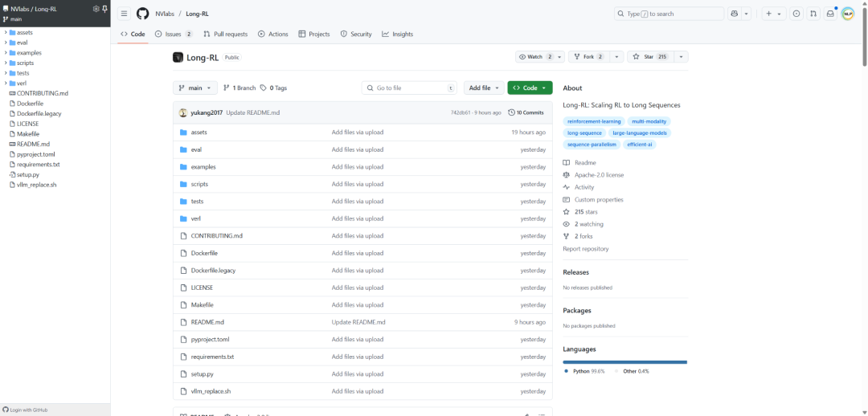Open the 0 Tags link
Image resolution: width=868 pixels, height=416 pixels.
pyautogui.click(x=273, y=88)
